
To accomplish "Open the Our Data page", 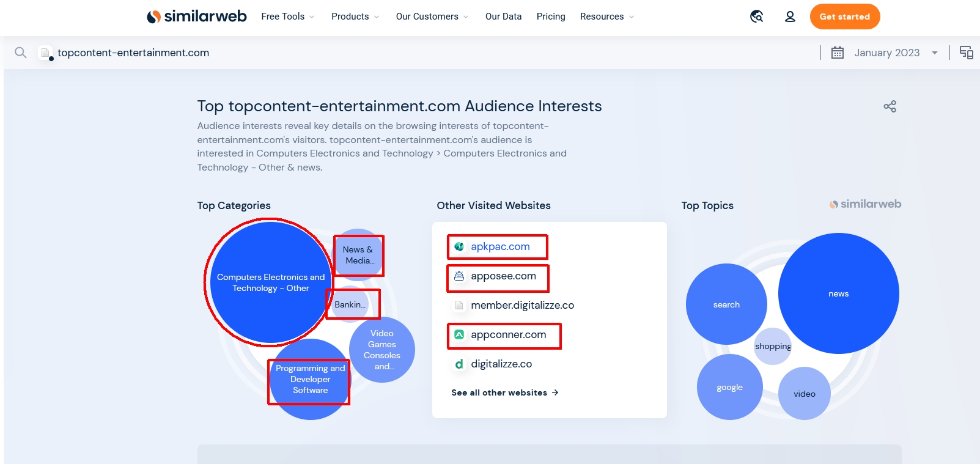I will click(x=503, y=17).
